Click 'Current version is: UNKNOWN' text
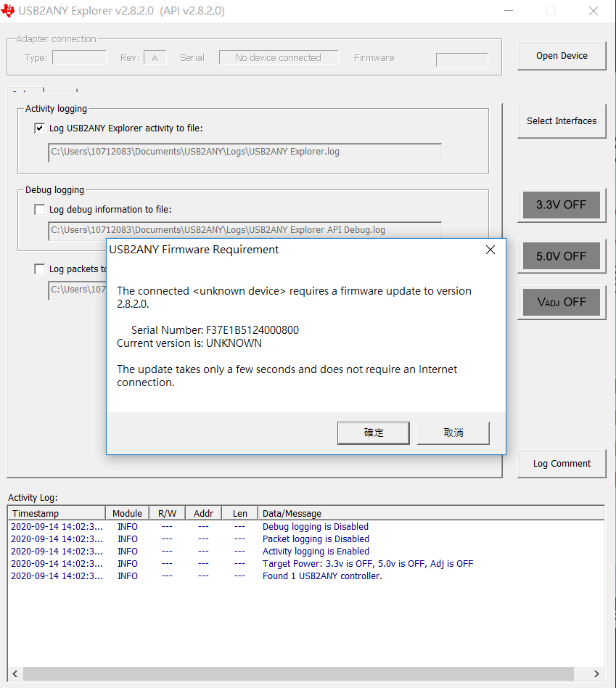 click(189, 343)
